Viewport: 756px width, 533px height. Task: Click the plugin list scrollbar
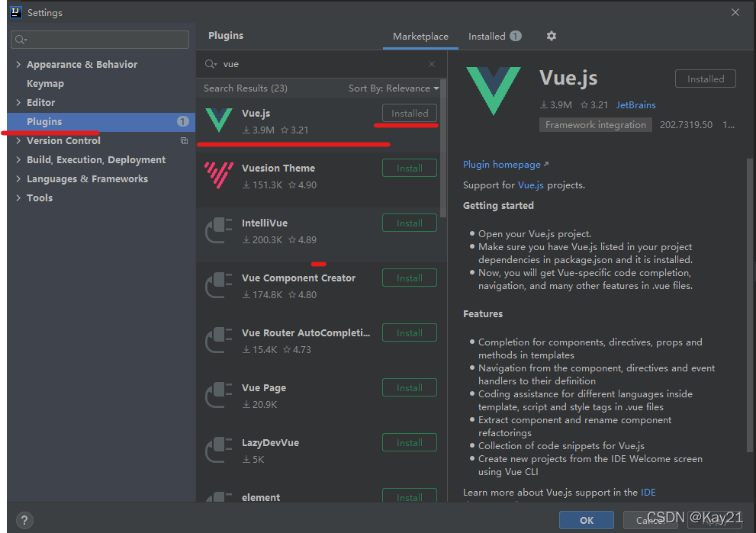(x=443, y=149)
